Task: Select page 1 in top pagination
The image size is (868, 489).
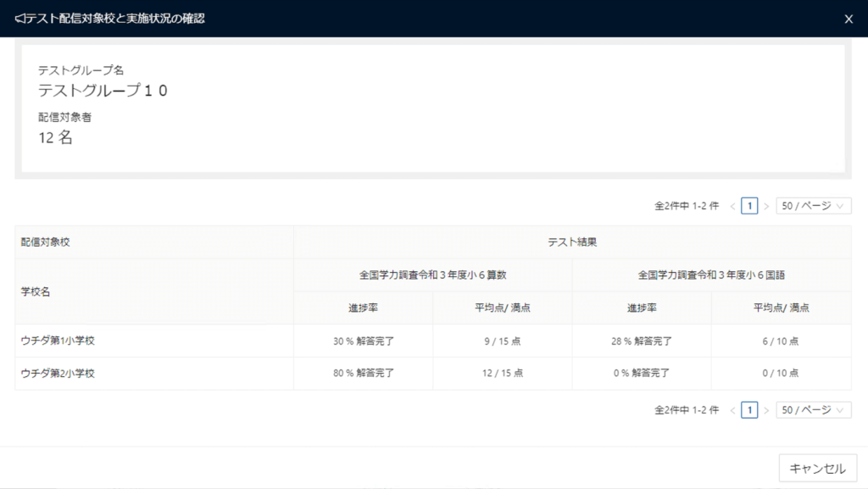Action: click(749, 206)
